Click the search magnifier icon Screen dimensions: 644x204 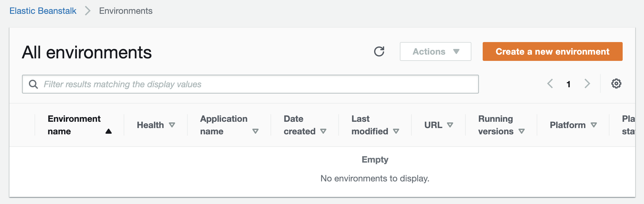click(33, 84)
